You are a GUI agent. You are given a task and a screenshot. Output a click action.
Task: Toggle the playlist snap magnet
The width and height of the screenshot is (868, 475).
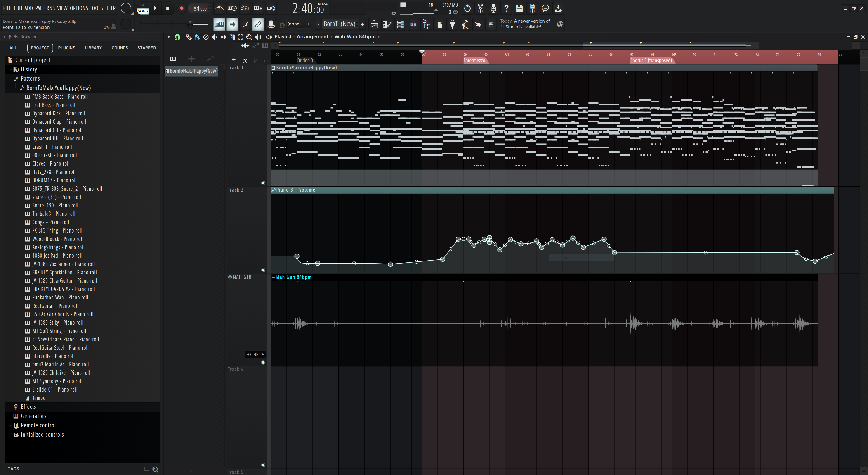(177, 37)
